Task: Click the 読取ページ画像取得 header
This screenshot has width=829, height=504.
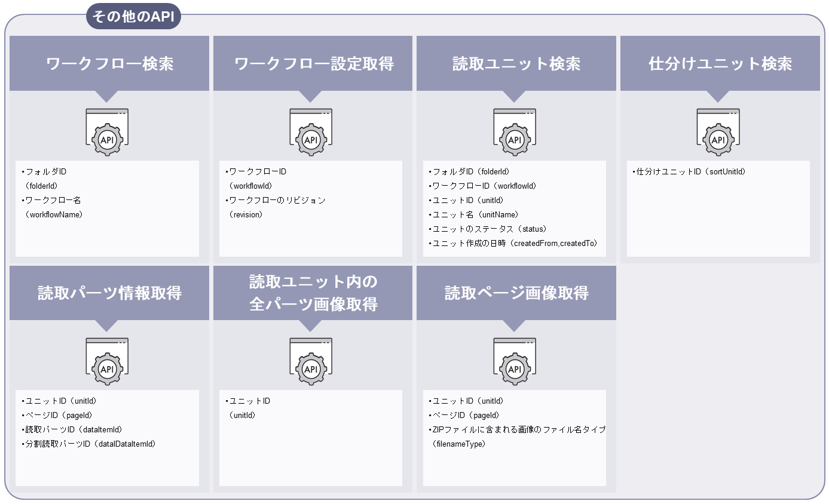Action: click(x=515, y=293)
